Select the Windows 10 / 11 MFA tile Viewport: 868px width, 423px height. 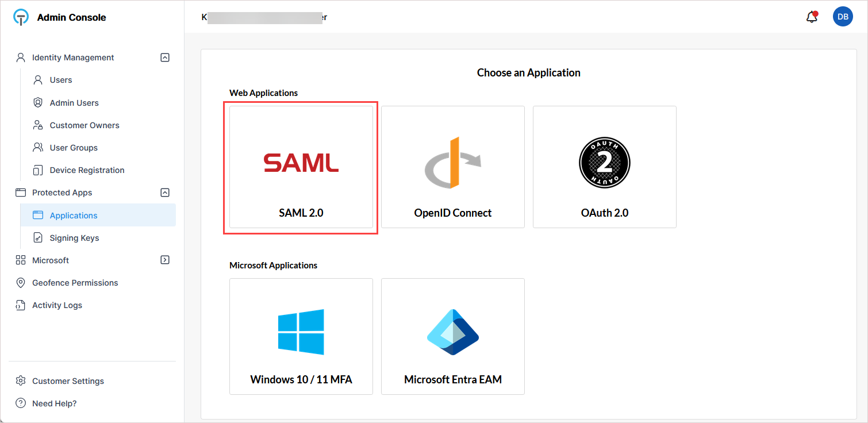301,336
